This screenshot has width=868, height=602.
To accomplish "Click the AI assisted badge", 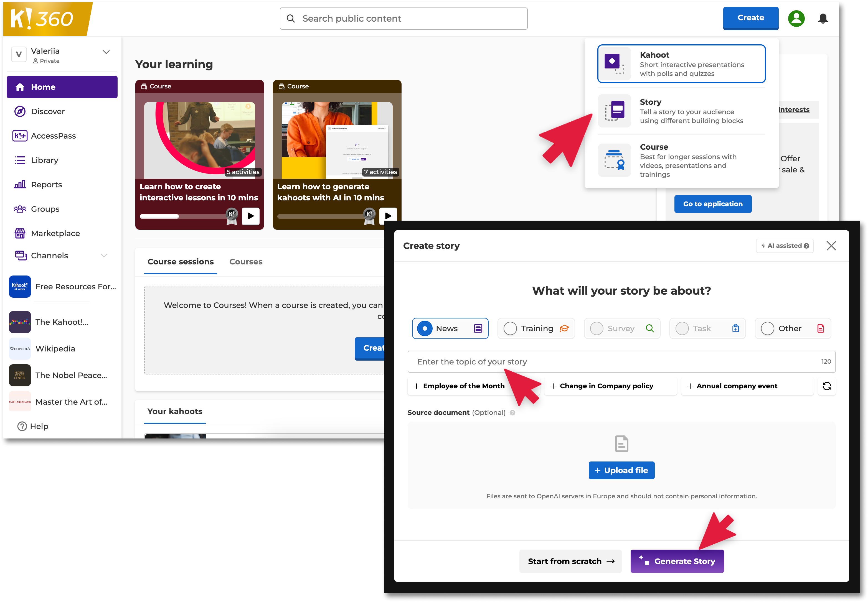I will click(x=784, y=246).
